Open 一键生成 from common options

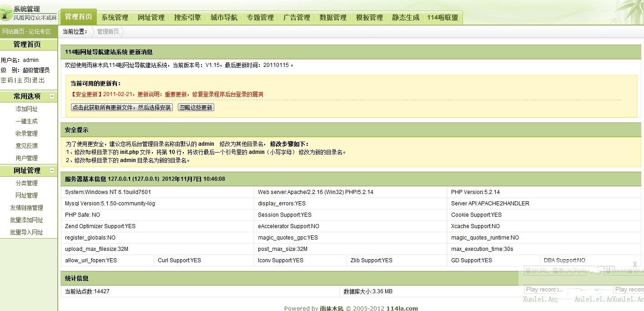click(26, 121)
